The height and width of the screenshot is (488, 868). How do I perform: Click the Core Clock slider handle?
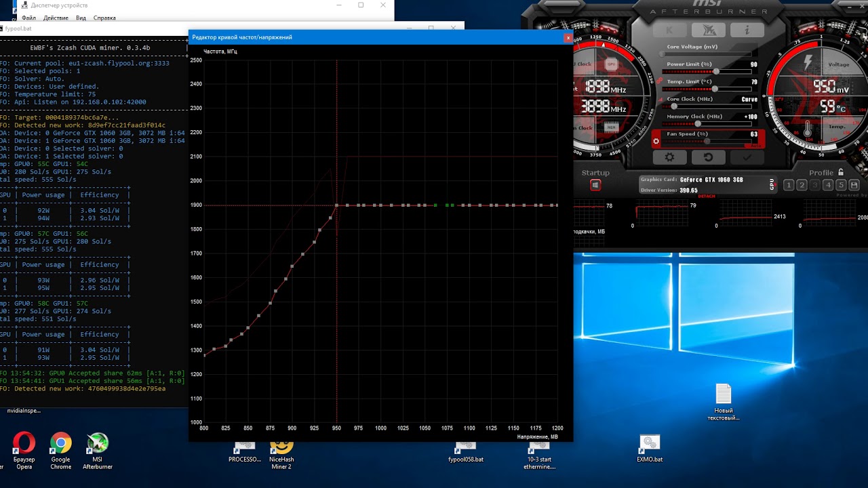(x=675, y=106)
